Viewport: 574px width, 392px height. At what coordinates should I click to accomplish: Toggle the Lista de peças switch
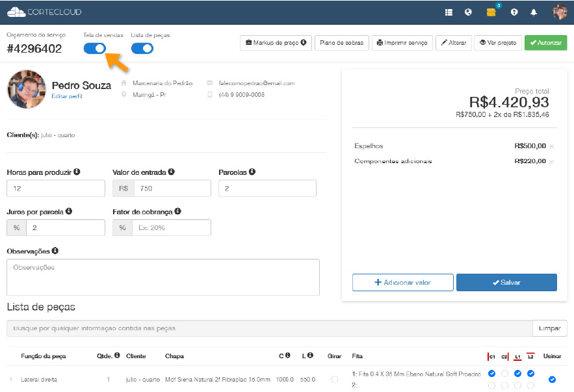coord(142,48)
